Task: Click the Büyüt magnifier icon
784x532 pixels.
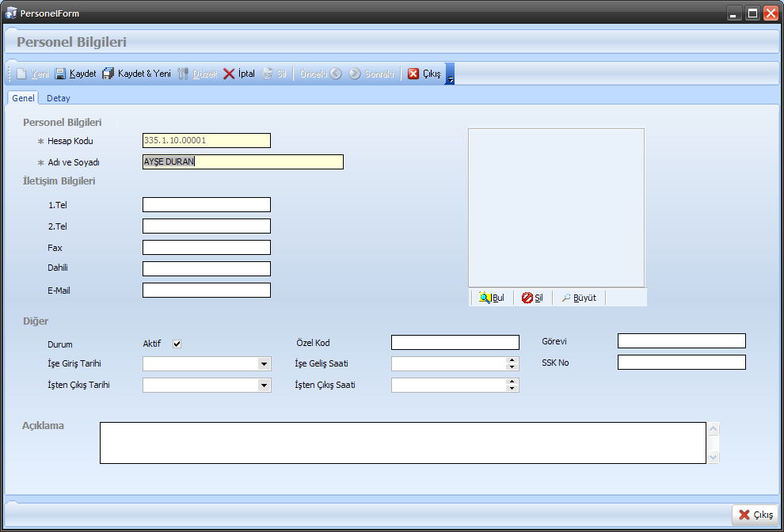Action: coord(566,298)
